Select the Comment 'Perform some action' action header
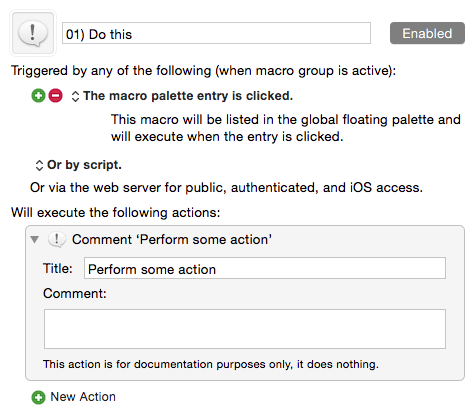 tap(172, 239)
